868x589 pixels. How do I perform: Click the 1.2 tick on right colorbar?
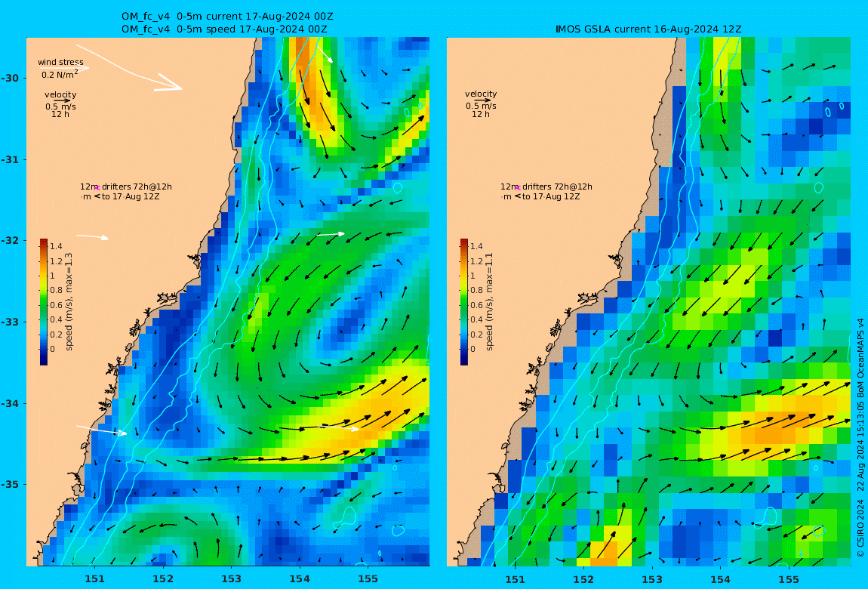point(476,261)
